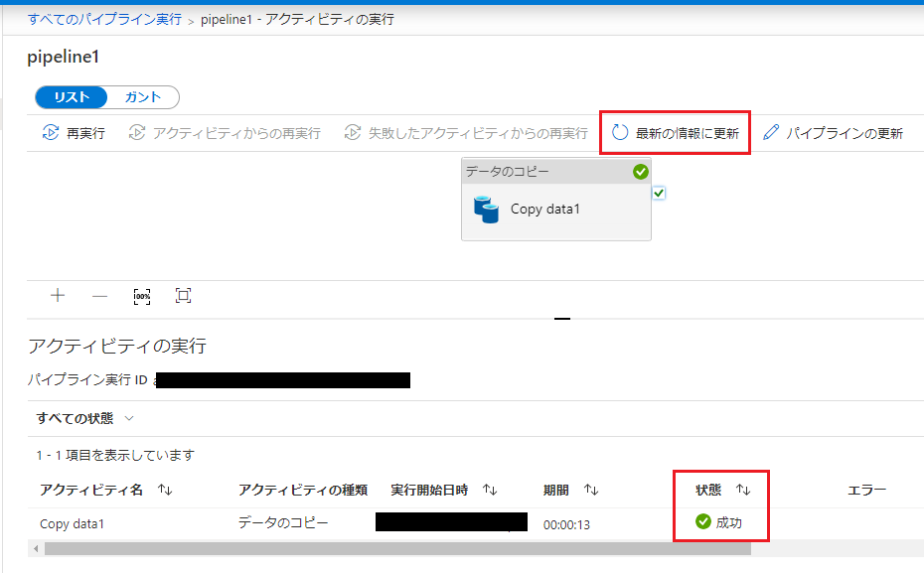Click the 再実行 rerun icon

pyautogui.click(x=50, y=133)
